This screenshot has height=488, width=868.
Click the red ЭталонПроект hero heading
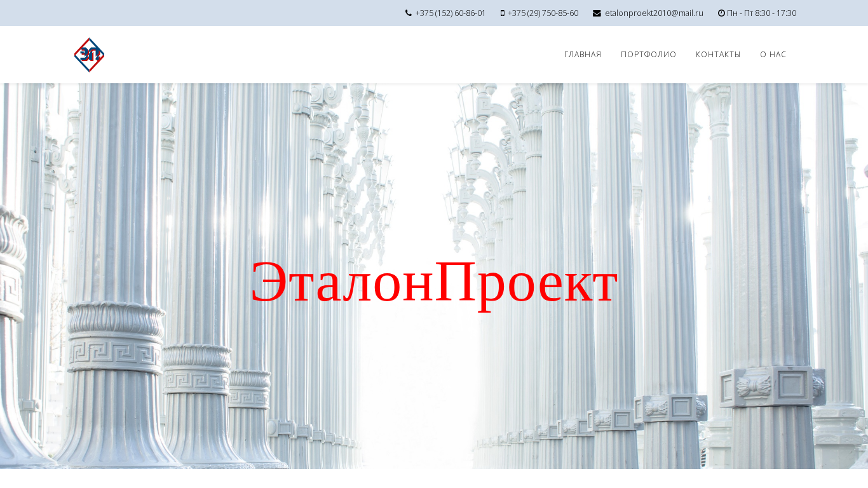[434, 282]
